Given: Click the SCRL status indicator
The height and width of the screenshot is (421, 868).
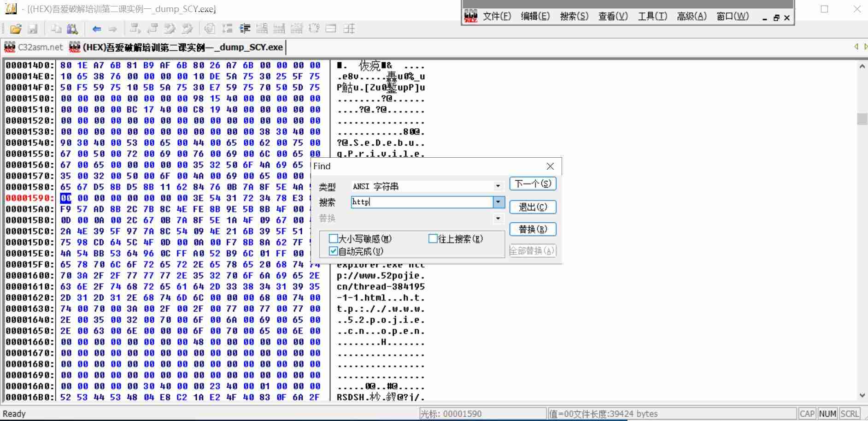Looking at the screenshot, I should pos(850,414).
